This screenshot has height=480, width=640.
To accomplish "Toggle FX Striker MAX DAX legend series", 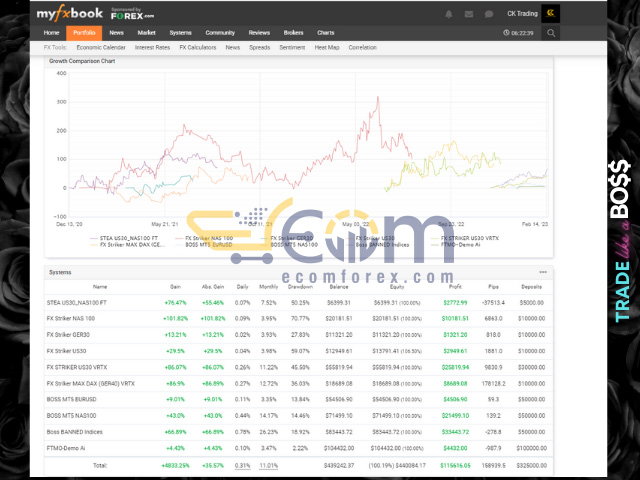I will point(127,244).
